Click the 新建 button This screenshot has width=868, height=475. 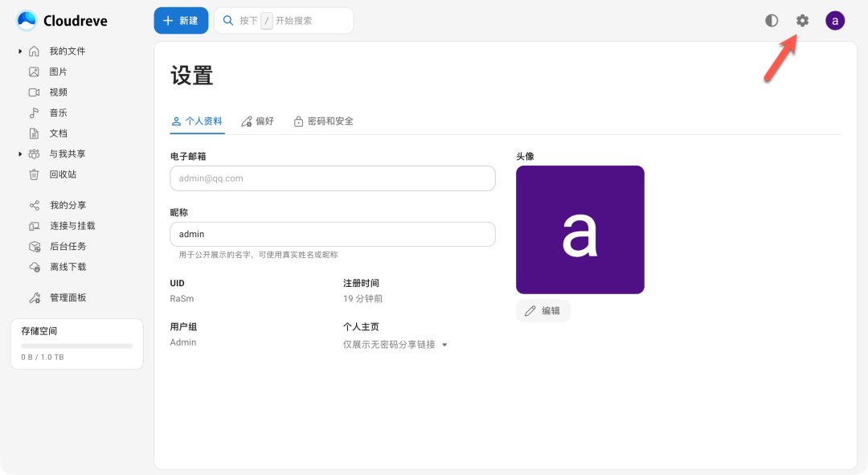click(x=181, y=21)
